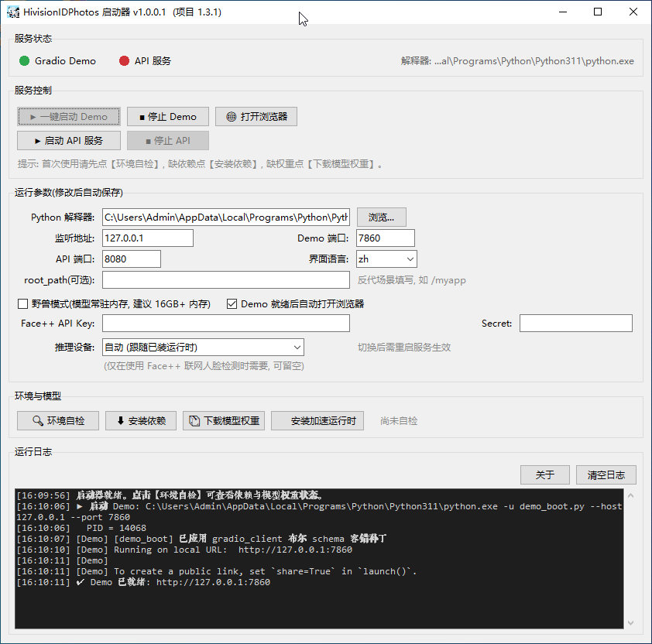Click the green Gradio Demo status indicator

(25, 60)
